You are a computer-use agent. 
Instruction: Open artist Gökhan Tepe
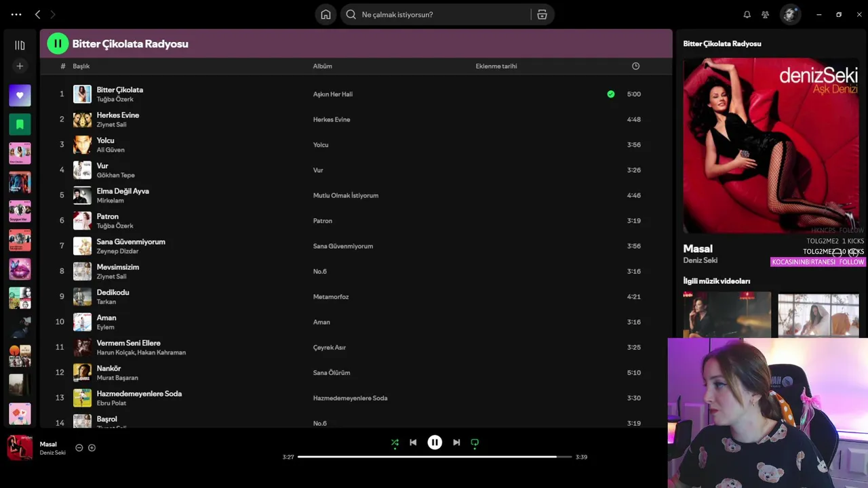(115, 176)
